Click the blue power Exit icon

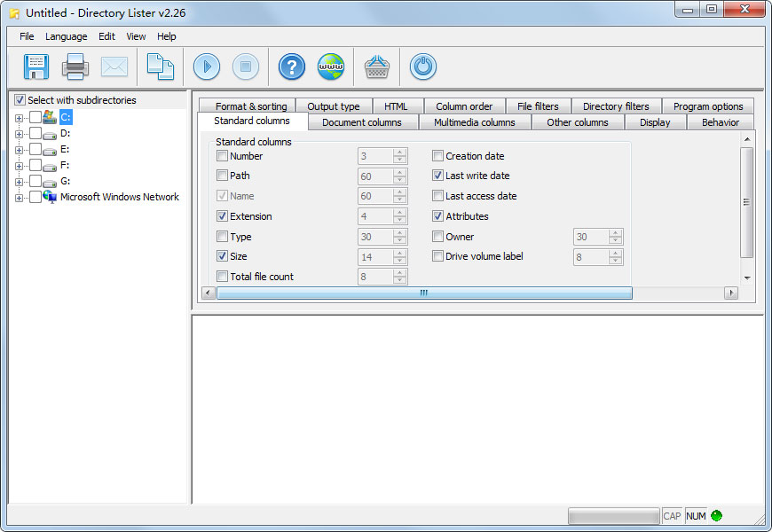tap(423, 66)
